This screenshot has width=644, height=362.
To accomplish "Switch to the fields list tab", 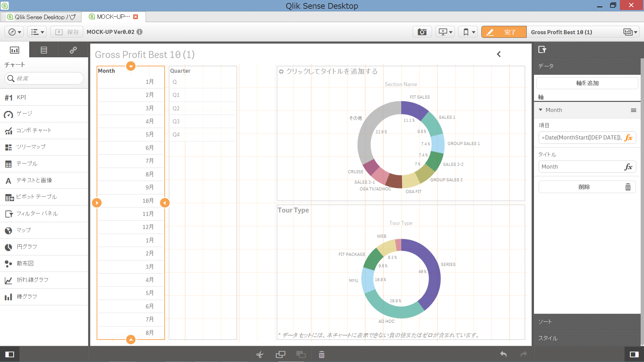I will coord(44,50).
